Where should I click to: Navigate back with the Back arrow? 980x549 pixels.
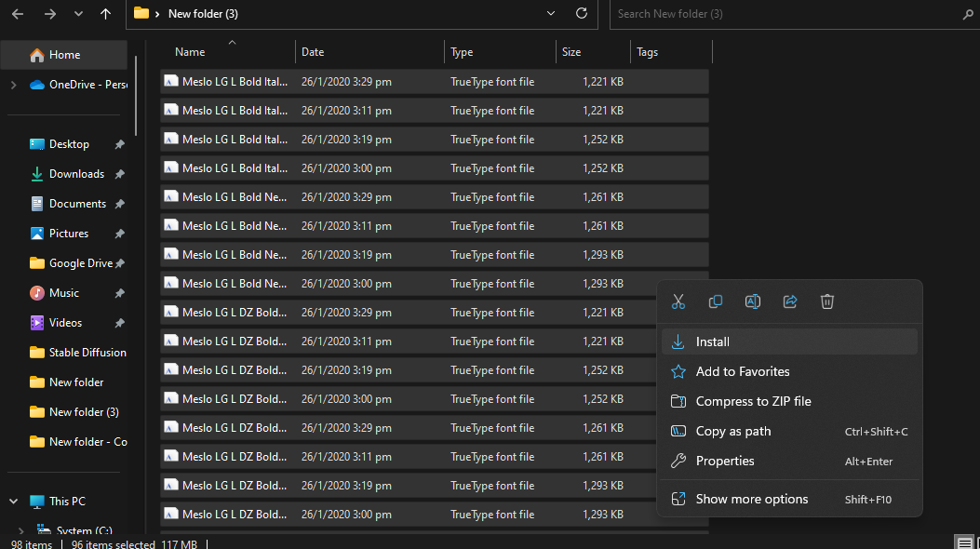(x=19, y=14)
